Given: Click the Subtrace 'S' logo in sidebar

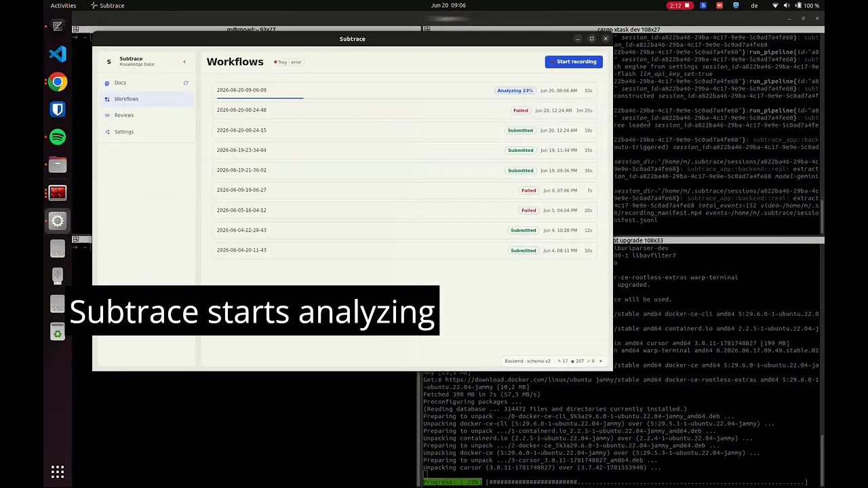Looking at the screenshot, I should click(108, 62).
